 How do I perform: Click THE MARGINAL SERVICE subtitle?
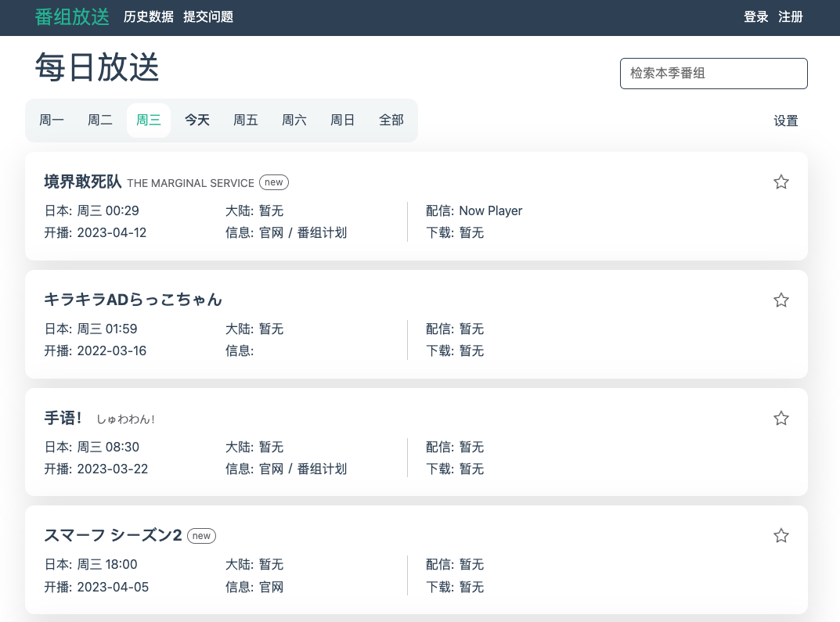pos(191,183)
